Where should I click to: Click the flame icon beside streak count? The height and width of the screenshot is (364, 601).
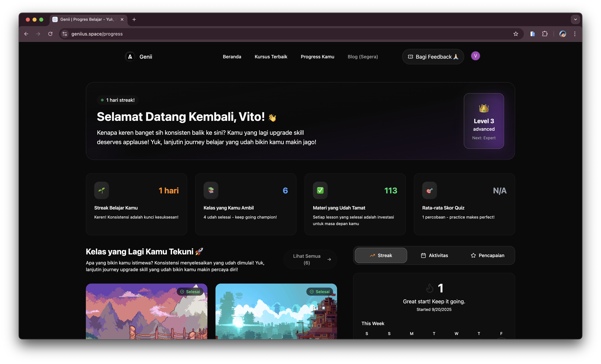click(x=429, y=288)
